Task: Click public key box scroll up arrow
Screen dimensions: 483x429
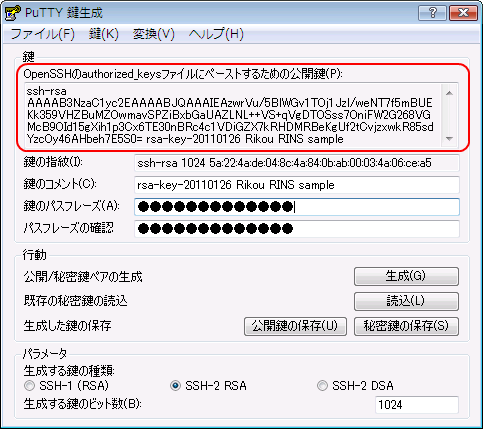Action: coord(449,93)
